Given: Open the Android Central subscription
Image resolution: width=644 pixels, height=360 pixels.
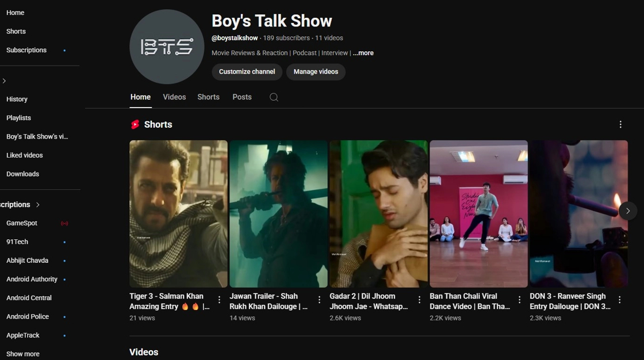Looking at the screenshot, I should [x=29, y=298].
